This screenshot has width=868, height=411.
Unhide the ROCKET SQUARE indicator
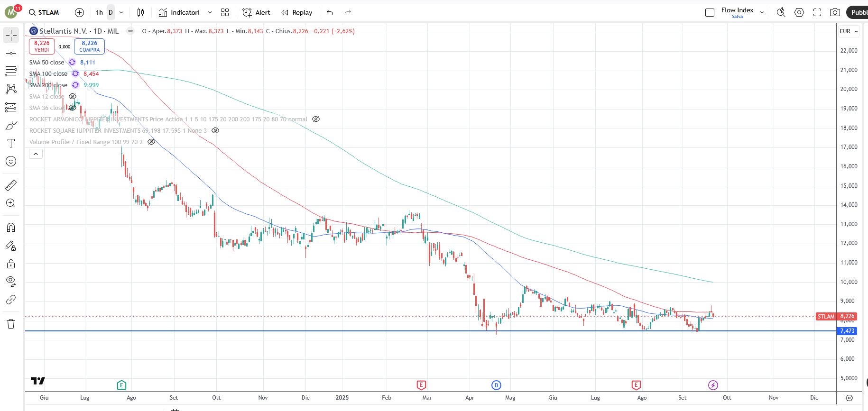215,130
